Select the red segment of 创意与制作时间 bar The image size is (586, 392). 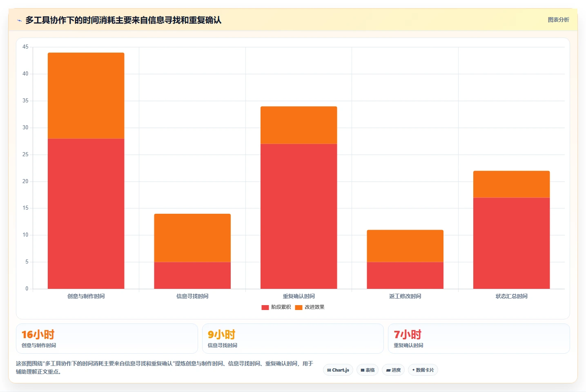86,214
